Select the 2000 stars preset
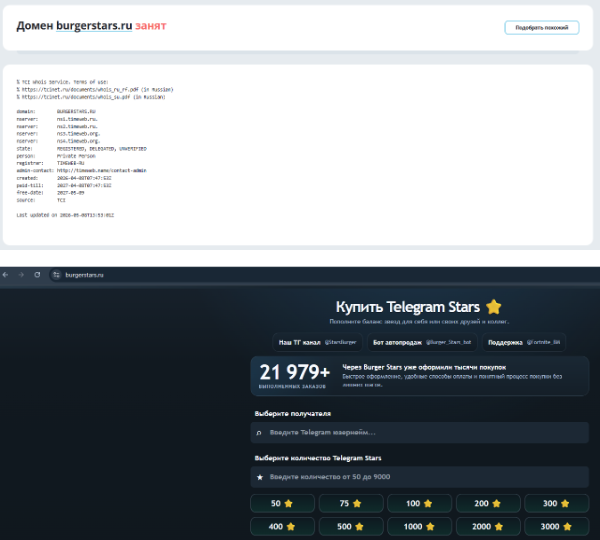This screenshot has width=600, height=540. pyautogui.click(x=488, y=527)
